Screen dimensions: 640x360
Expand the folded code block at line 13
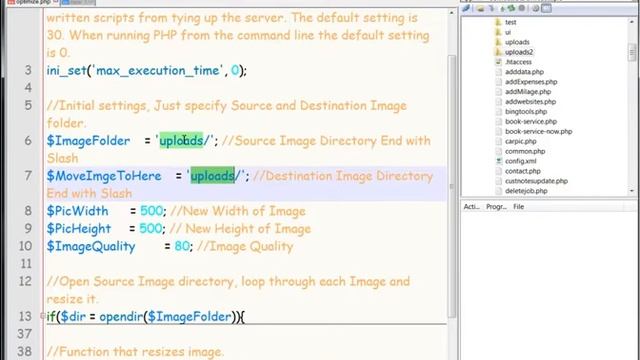[42, 316]
